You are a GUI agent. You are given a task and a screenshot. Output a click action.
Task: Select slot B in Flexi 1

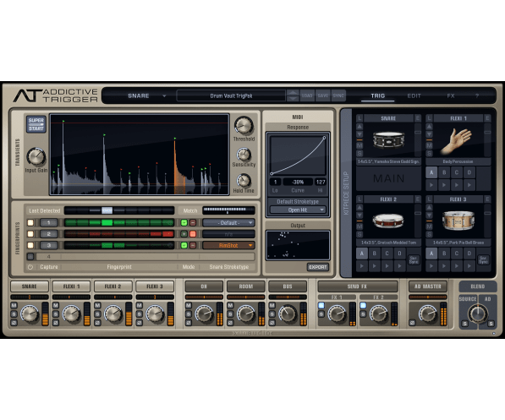(444, 172)
